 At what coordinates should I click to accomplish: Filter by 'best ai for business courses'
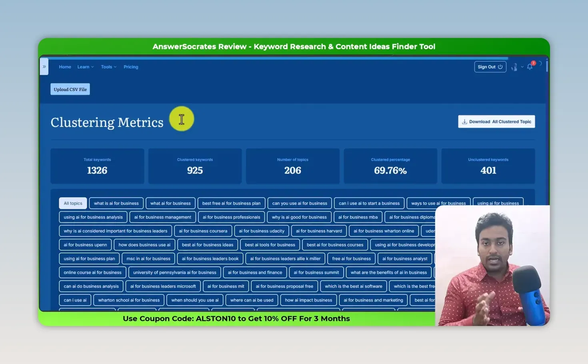point(335,245)
